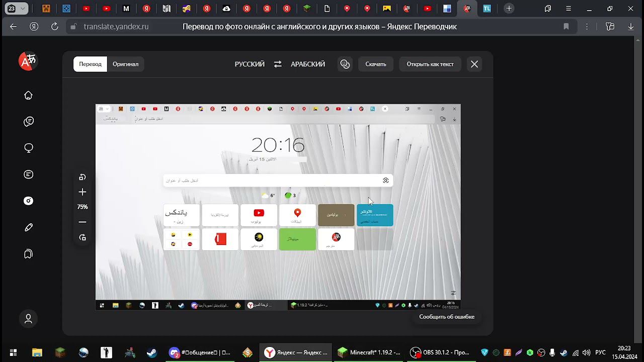Open the profile icon at sidebar bottom

coord(28,319)
